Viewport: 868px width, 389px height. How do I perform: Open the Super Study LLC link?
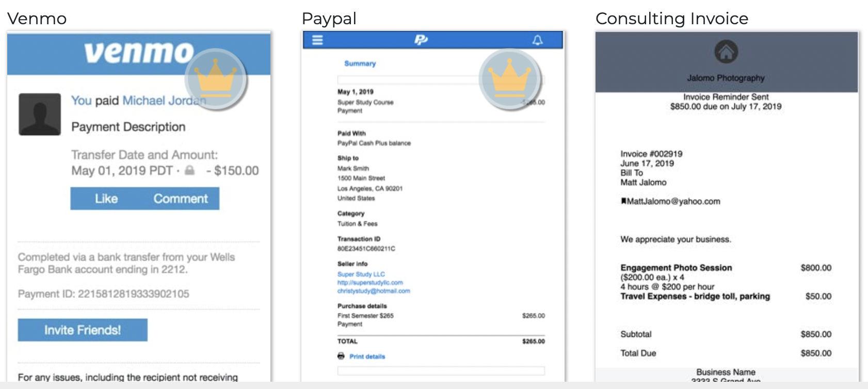[361, 274]
